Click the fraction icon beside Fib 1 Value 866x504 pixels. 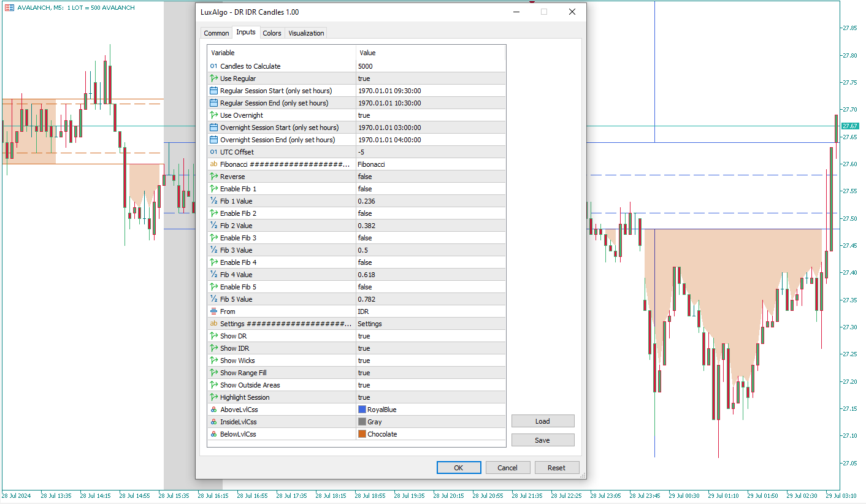(x=213, y=201)
